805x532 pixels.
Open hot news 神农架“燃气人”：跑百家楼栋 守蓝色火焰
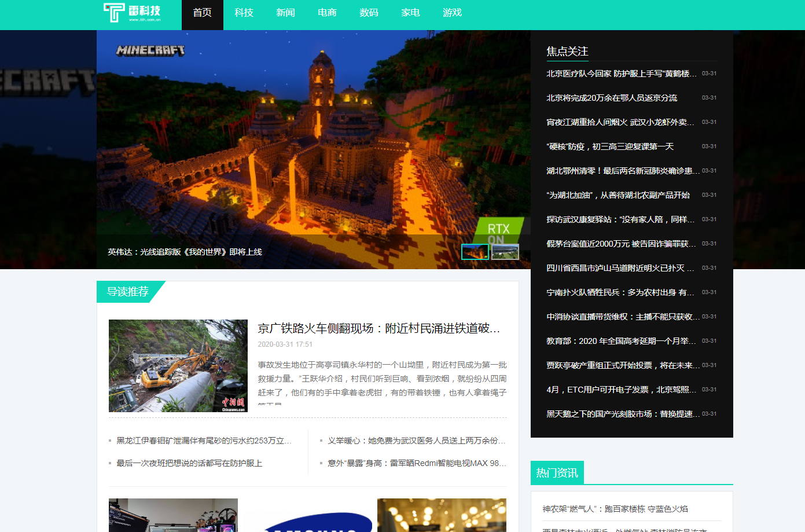615,509
